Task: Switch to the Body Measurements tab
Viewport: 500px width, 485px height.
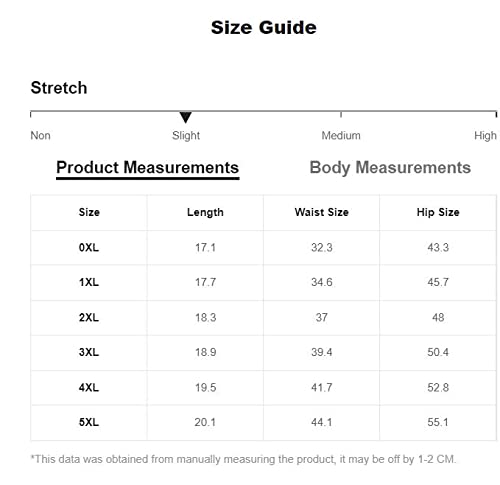Action: 390,168
